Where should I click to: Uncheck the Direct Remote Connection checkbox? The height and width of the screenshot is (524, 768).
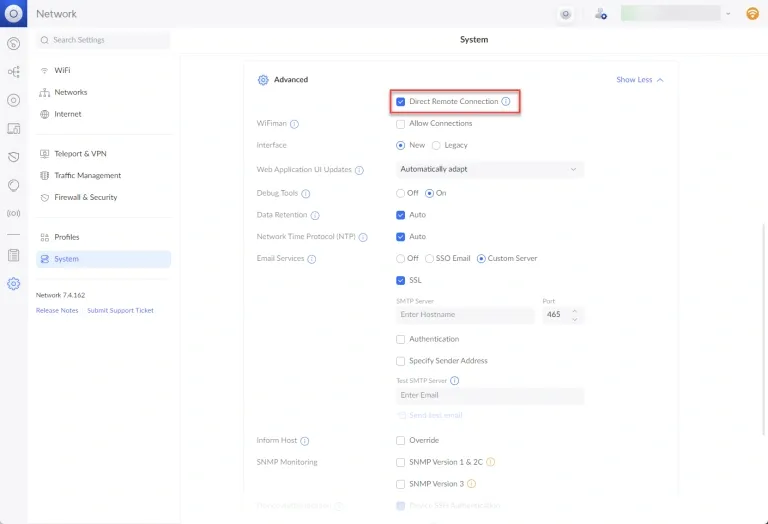(401, 101)
